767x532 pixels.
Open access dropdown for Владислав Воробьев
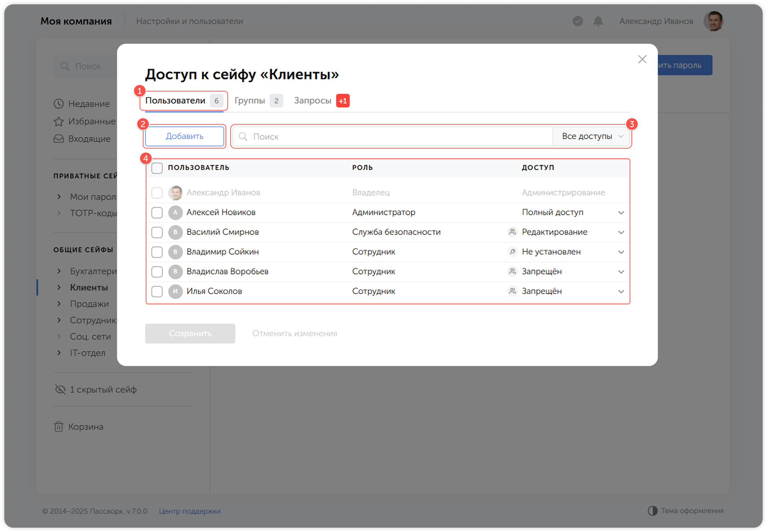coord(621,272)
